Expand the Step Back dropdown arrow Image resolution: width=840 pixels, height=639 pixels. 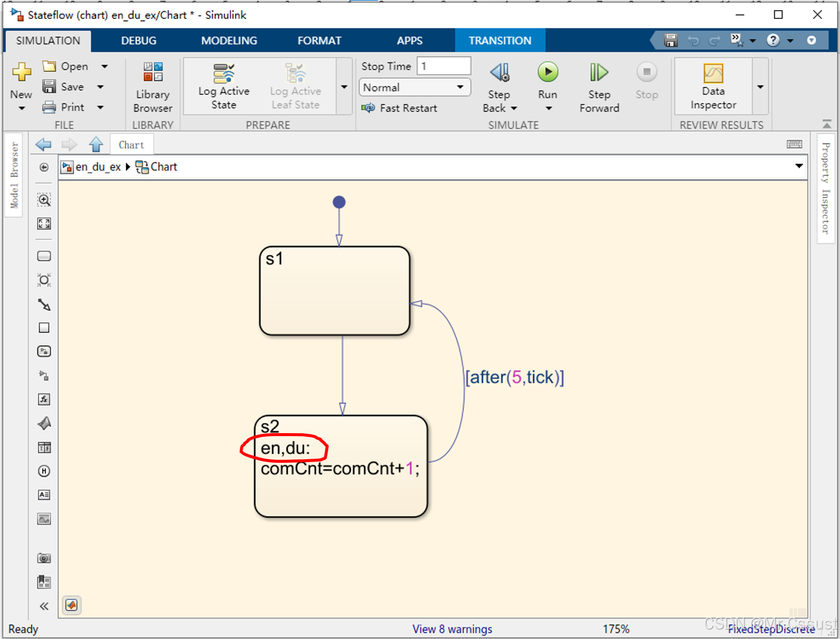514,109
